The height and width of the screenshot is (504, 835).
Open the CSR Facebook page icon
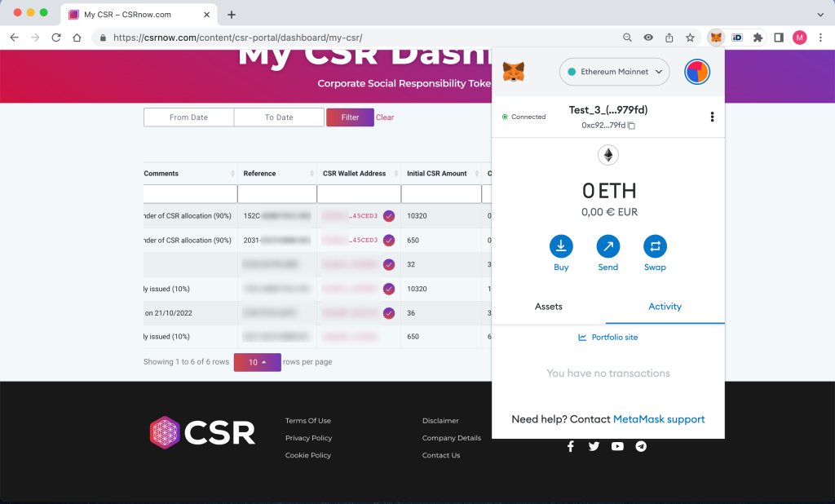[570, 446]
